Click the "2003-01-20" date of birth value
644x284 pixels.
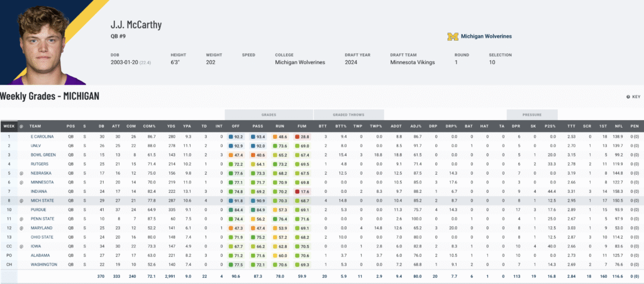pos(124,62)
